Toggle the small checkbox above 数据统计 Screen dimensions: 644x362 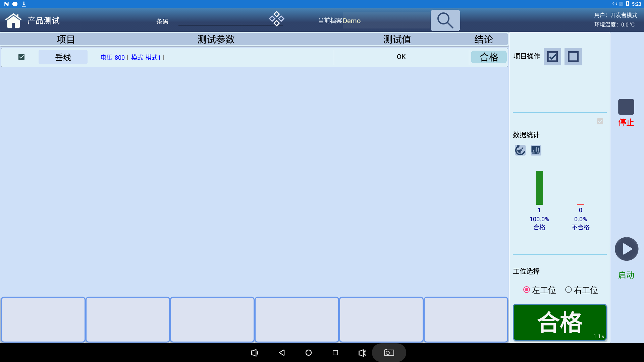point(600,121)
